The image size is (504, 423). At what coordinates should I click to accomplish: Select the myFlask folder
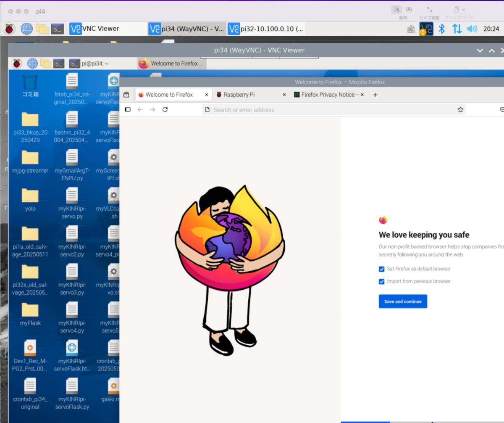pos(30,314)
